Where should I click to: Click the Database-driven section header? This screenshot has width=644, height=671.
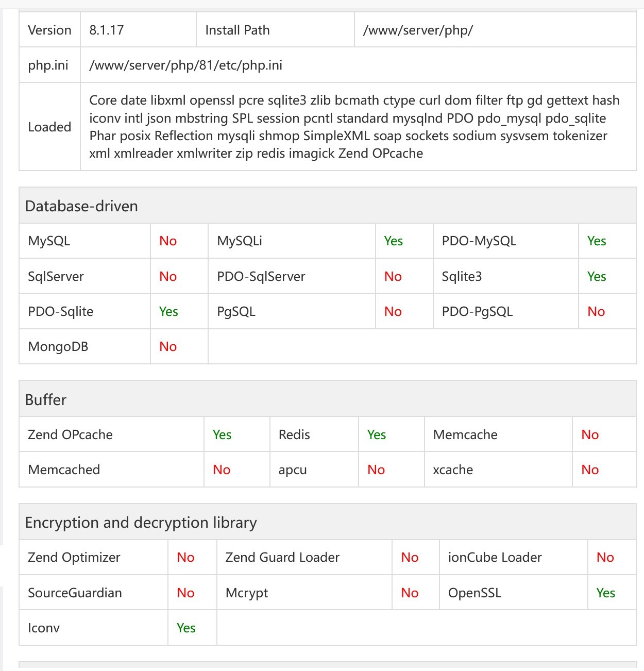[81, 206]
